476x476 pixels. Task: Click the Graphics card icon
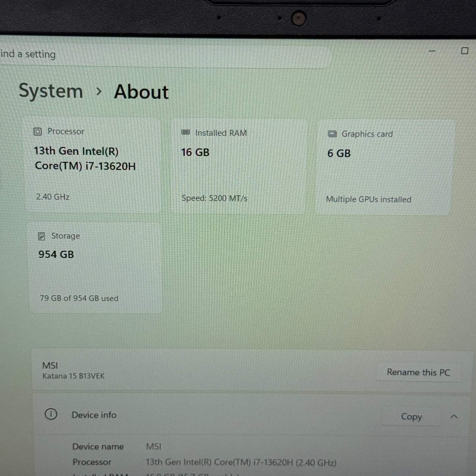point(332,134)
